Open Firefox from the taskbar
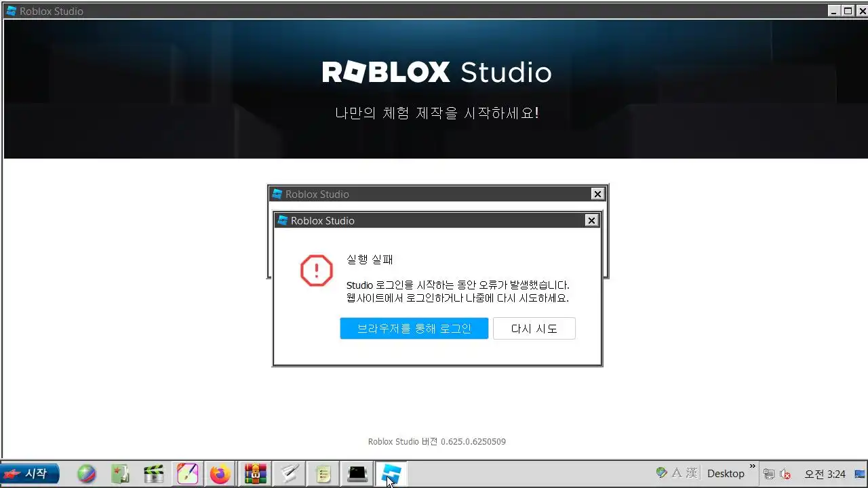Screen dimensions: 868x488 pyautogui.click(x=220, y=474)
